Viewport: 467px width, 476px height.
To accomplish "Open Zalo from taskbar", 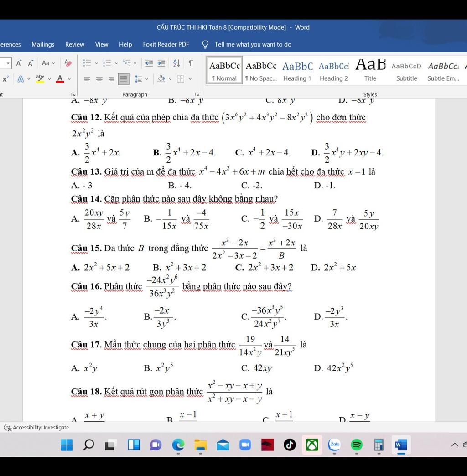I will 335,445.
